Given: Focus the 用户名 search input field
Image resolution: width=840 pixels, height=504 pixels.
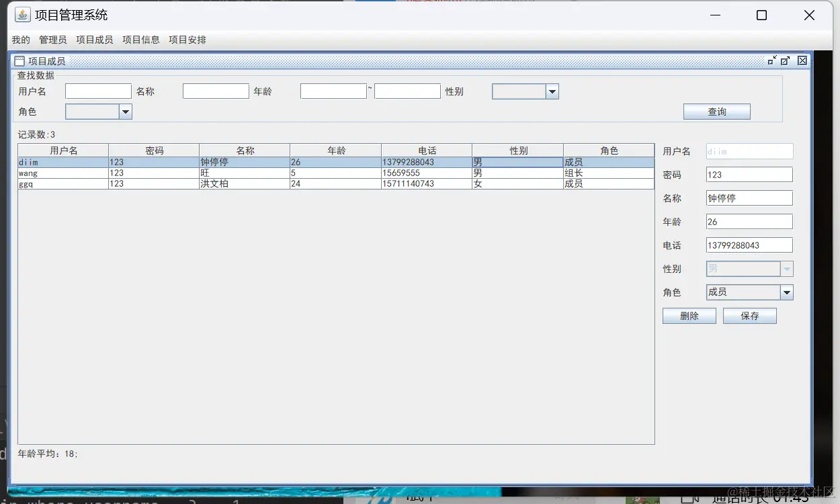Looking at the screenshot, I should pyautogui.click(x=98, y=91).
